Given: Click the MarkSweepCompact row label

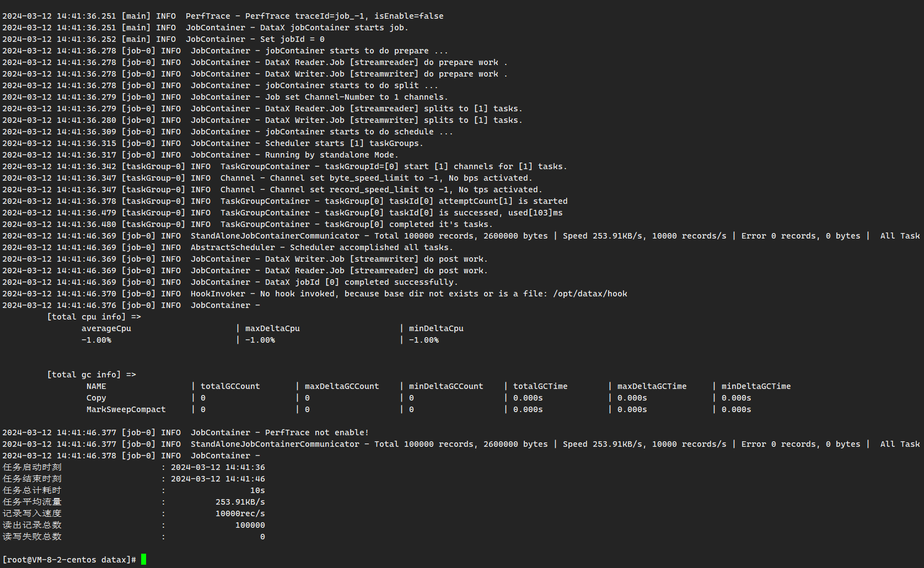Looking at the screenshot, I should [126, 409].
